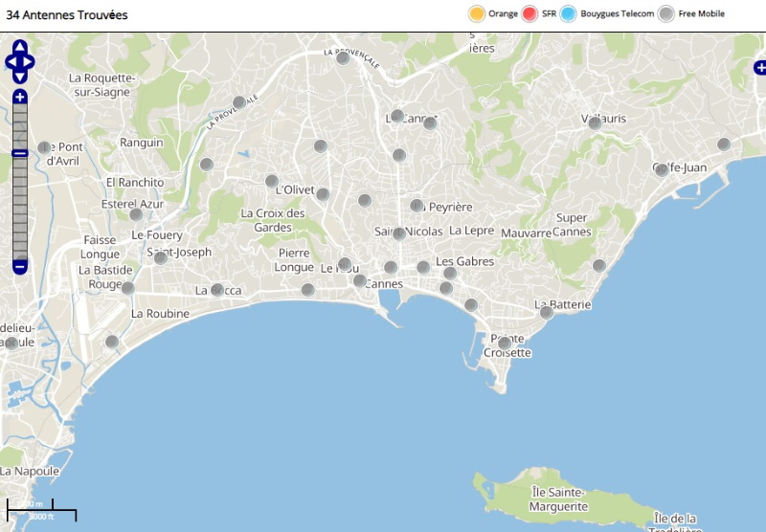Click the antenna marker near Vallauris
The width and height of the screenshot is (766, 532).
595,122
